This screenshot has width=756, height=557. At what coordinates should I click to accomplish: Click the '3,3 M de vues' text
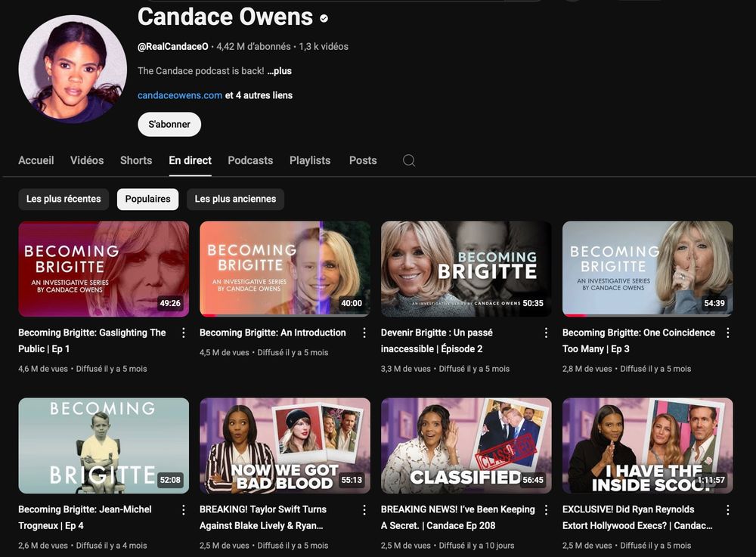click(405, 369)
